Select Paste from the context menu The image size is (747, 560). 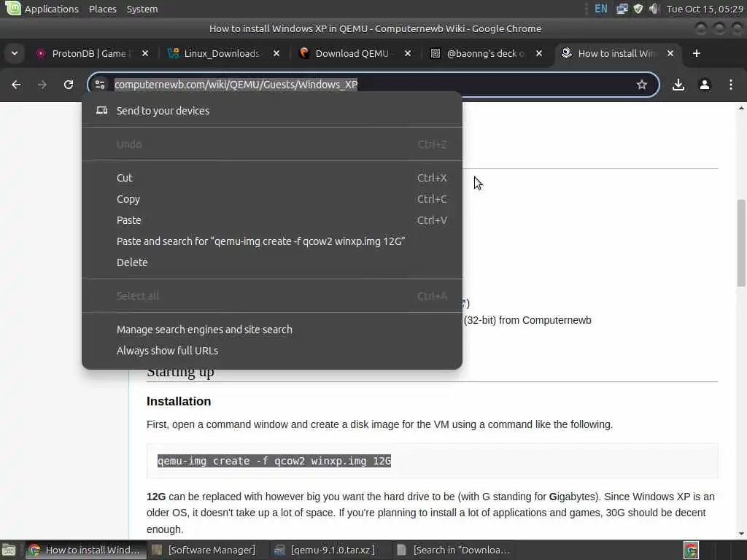tap(272, 220)
